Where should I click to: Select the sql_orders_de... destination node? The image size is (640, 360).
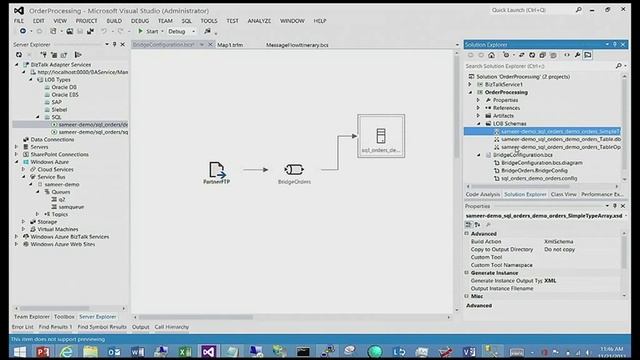coord(381,136)
